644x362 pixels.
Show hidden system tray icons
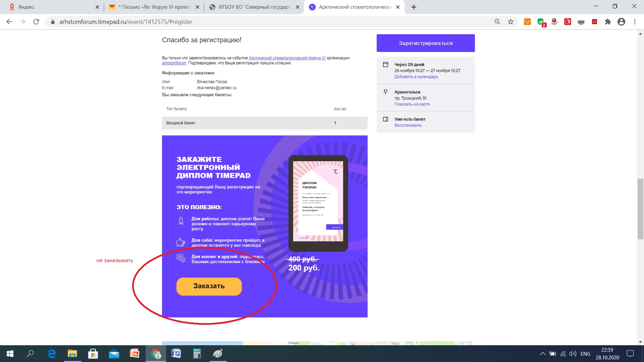(x=542, y=354)
